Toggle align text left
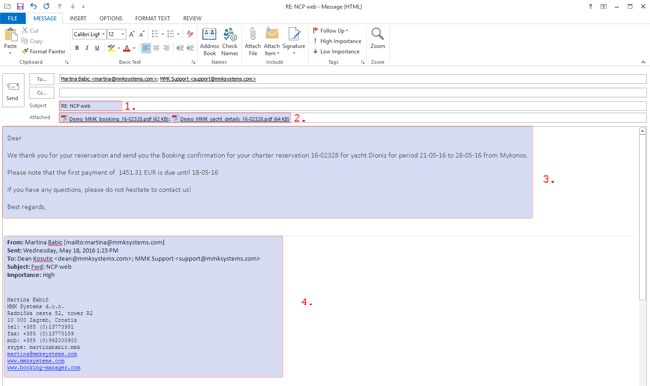The width and height of the screenshot is (650, 386). pyautogui.click(x=146, y=48)
